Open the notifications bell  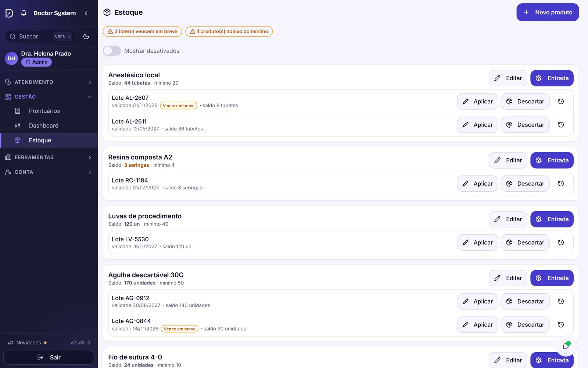pyautogui.click(x=24, y=13)
